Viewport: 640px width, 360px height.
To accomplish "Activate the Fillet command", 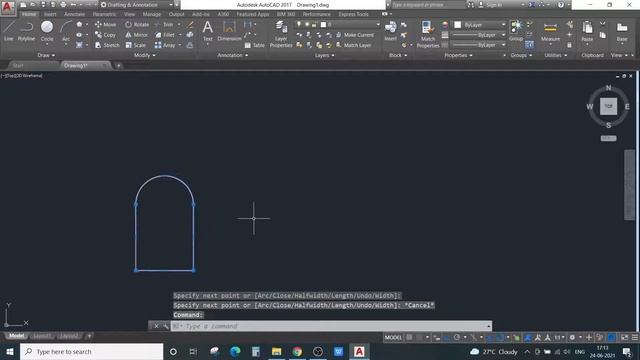I will tap(165, 35).
